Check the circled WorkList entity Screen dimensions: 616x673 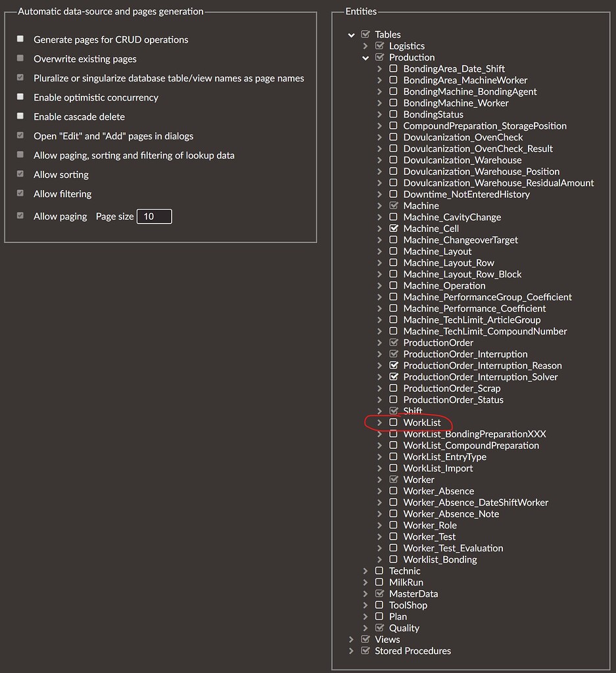[x=394, y=423]
